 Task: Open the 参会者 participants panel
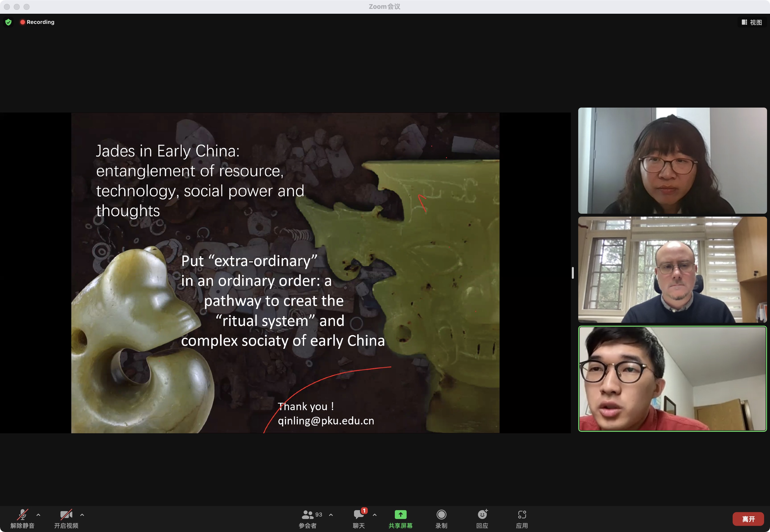308,515
